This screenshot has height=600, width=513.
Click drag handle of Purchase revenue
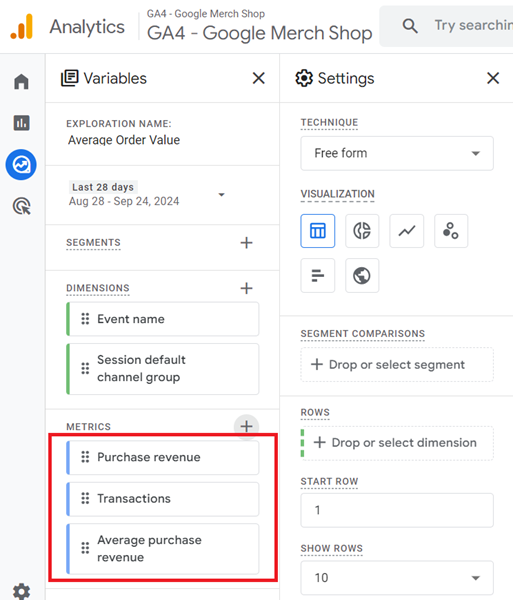85,457
